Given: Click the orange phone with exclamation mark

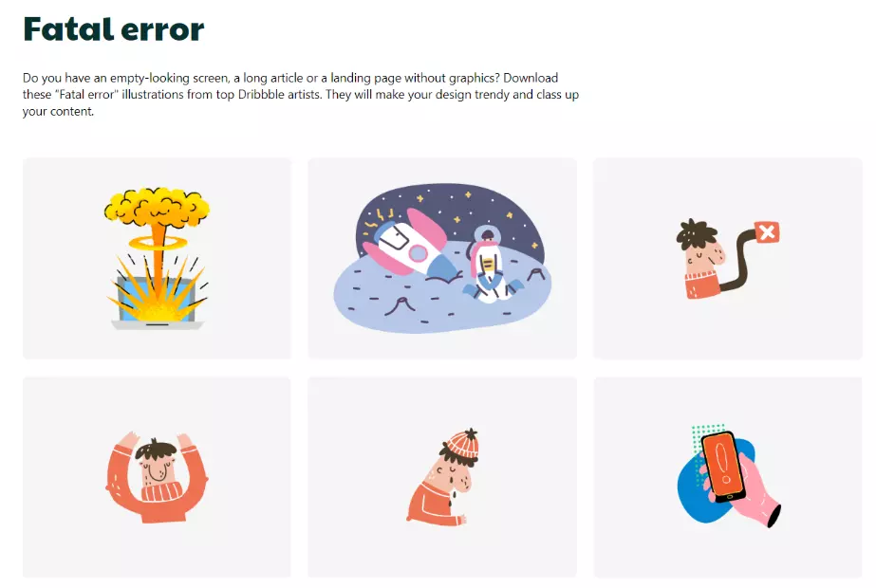Looking at the screenshot, I should 723,466.
